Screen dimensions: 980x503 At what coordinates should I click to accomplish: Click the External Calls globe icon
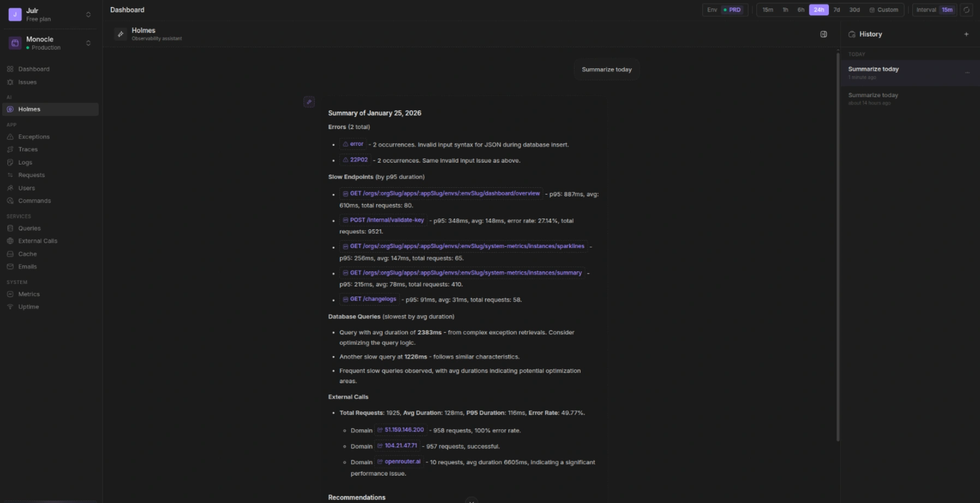click(10, 241)
